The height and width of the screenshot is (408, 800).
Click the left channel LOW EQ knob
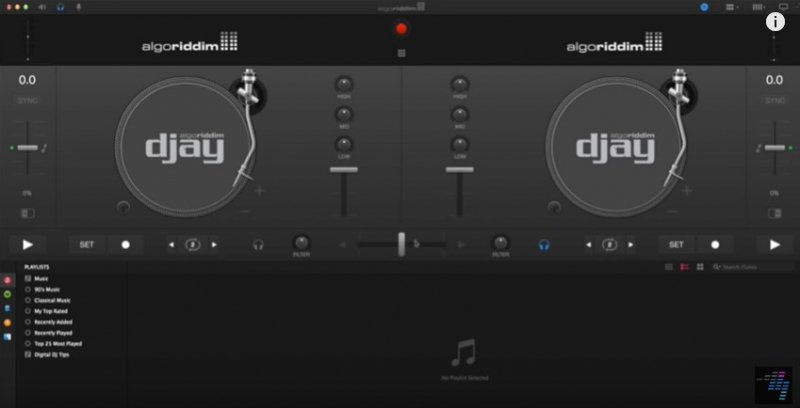click(344, 144)
